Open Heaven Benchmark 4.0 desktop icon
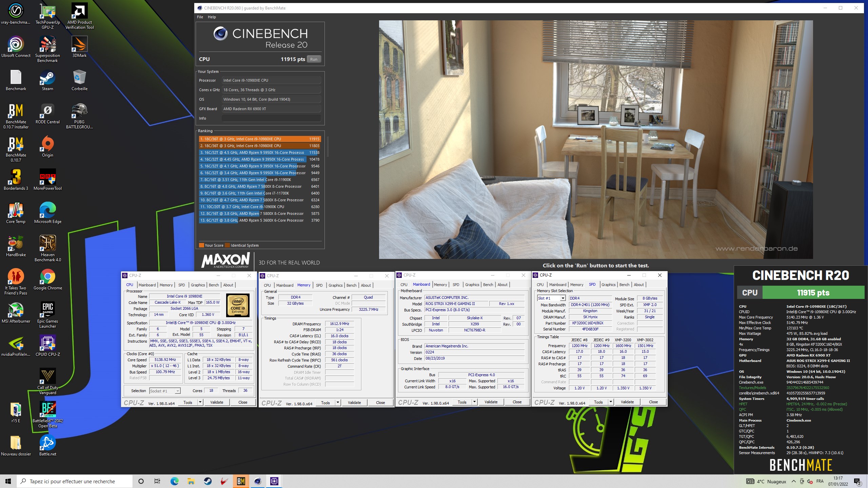 (x=47, y=248)
